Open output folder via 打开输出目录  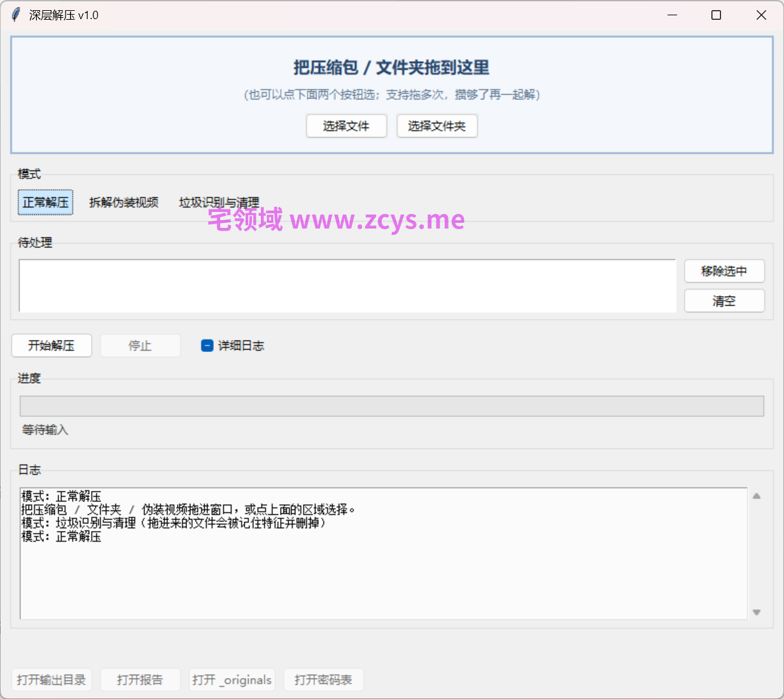(52, 680)
